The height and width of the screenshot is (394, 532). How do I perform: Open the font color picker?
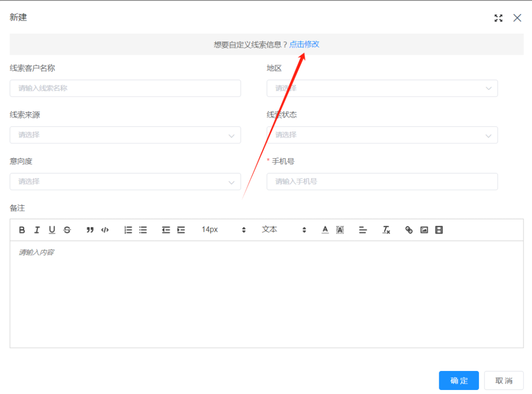[x=325, y=230]
